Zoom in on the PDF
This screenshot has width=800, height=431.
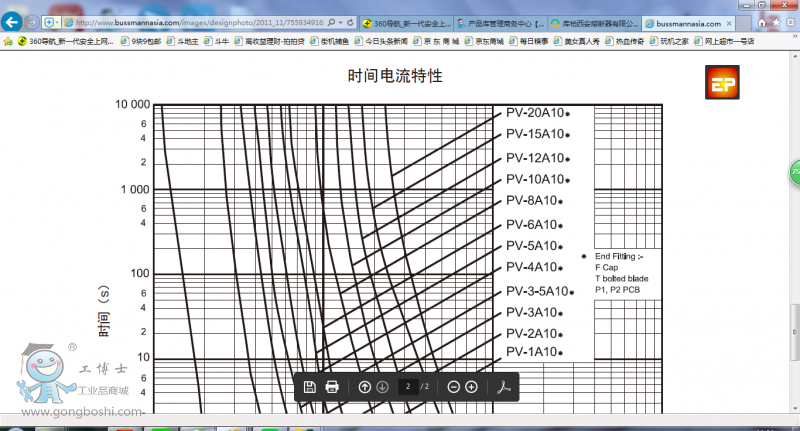(472, 387)
